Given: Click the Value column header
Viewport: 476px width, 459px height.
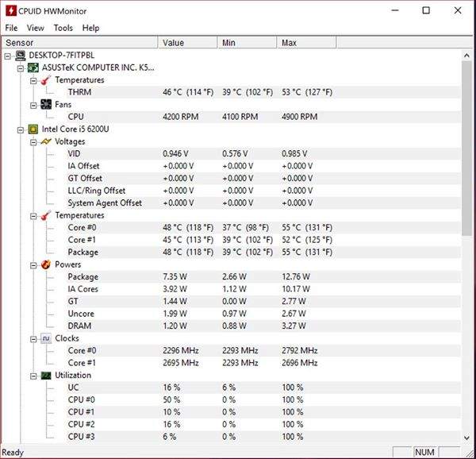Looking at the screenshot, I should click(x=173, y=43).
